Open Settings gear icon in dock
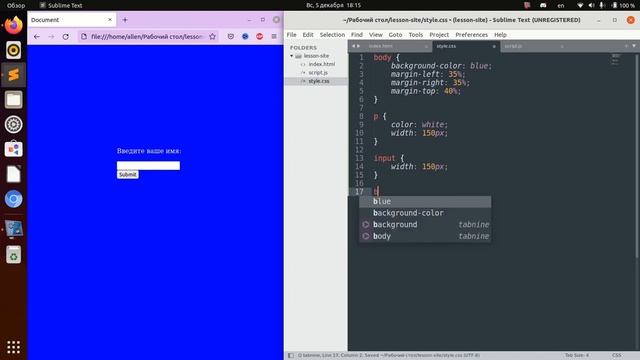640x360 pixels. pos(13,124)
